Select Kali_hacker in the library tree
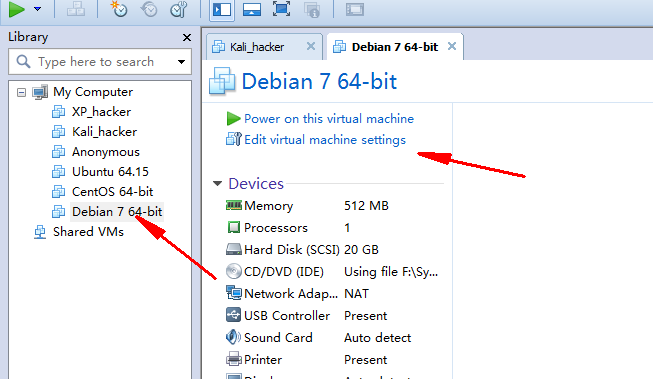Screen dimensions: 653x379 click(x=104, y=132)
